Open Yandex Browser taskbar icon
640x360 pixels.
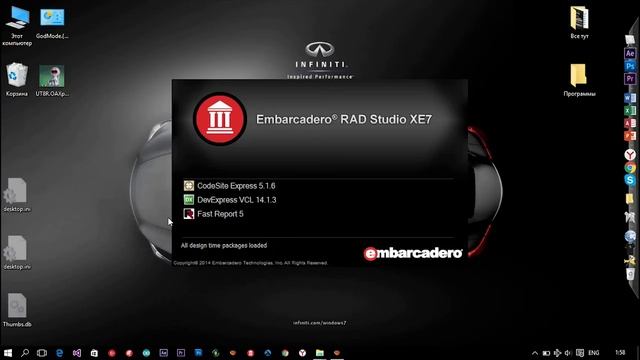tap(302, 353)
